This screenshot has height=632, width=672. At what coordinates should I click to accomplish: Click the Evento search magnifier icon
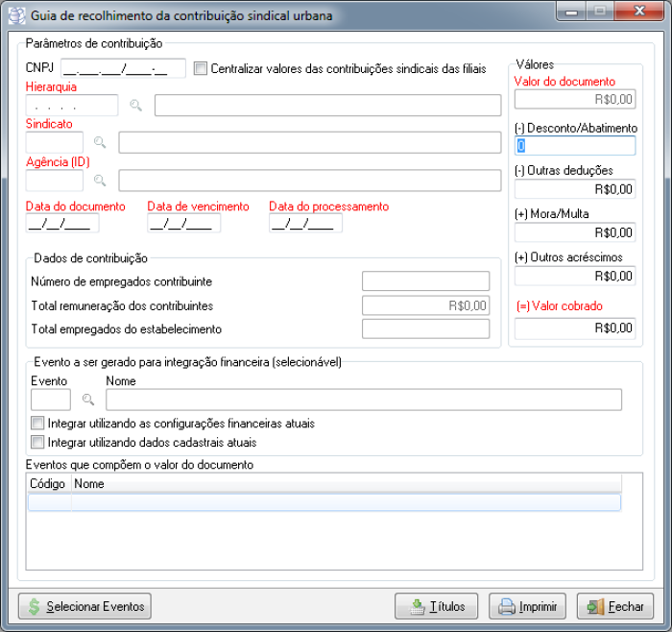click(x=87, y=399)
